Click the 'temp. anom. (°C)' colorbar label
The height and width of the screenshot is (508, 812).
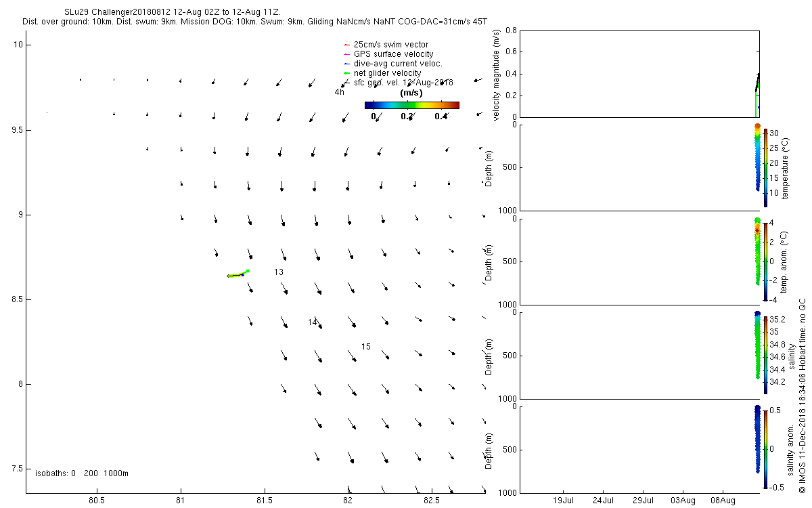pyautogui.click(x=786, y=261)
